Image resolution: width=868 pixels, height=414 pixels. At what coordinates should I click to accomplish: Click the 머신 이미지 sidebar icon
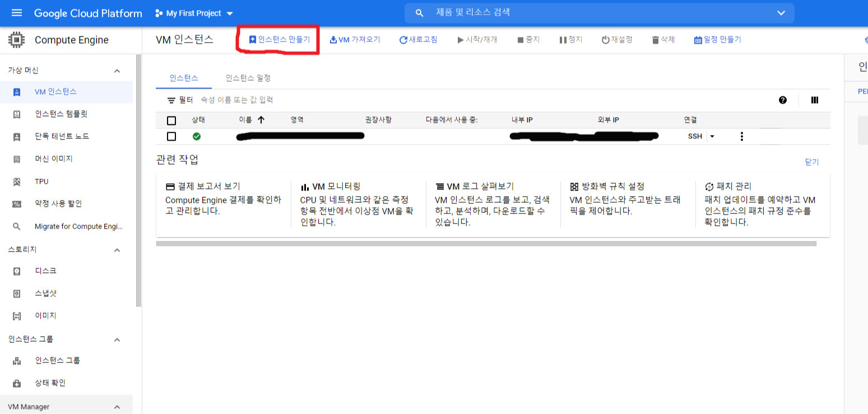(x=17, y=159)
